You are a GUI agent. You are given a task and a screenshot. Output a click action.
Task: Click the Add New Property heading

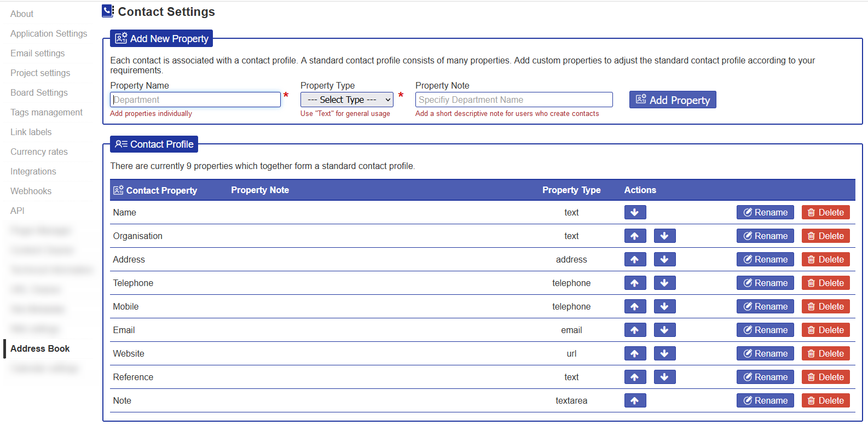pos(161,38)
